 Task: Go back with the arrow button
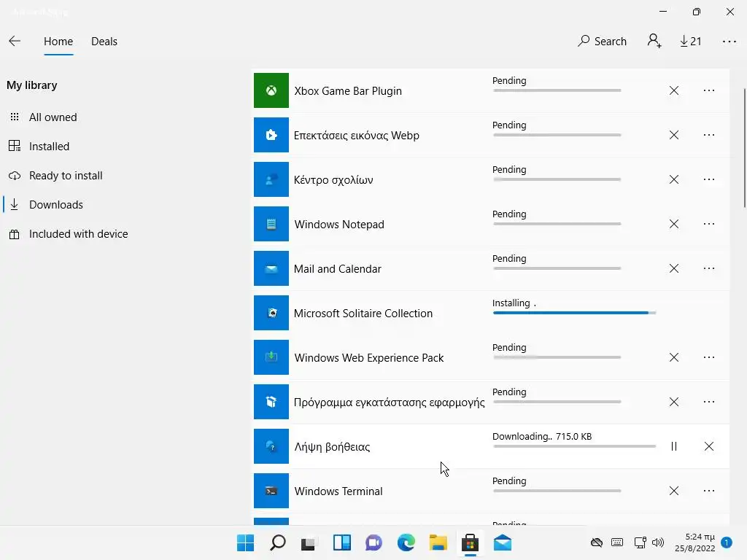[x=15, y=42]
